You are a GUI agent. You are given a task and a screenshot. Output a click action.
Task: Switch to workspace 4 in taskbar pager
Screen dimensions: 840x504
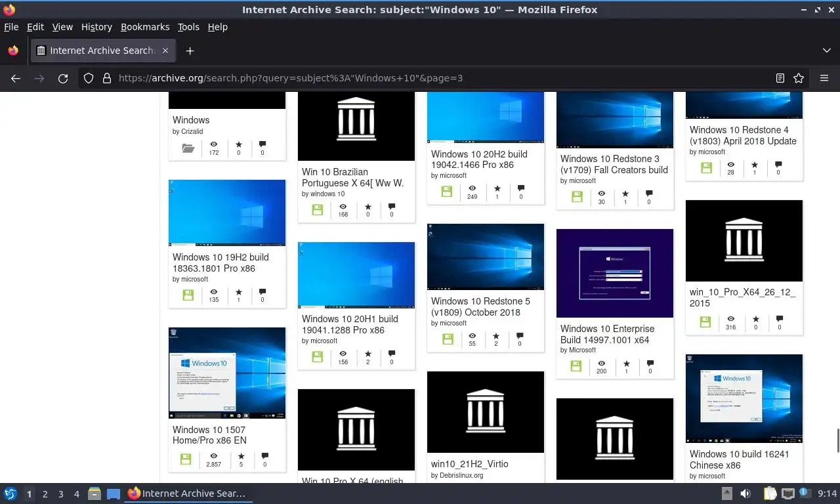pos(77,494)
